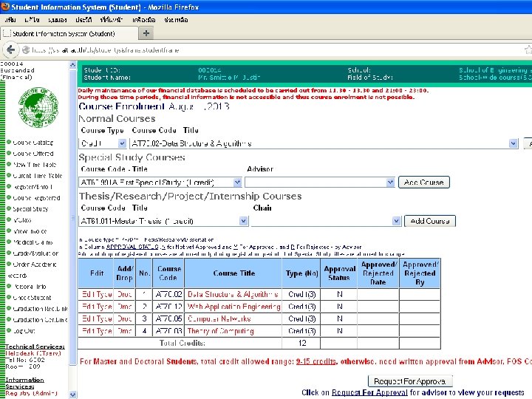Click the sidebar vertical scrollbar thumb
Image resolution: width=532 pixels, height=399 pixels.
(72, 217)
